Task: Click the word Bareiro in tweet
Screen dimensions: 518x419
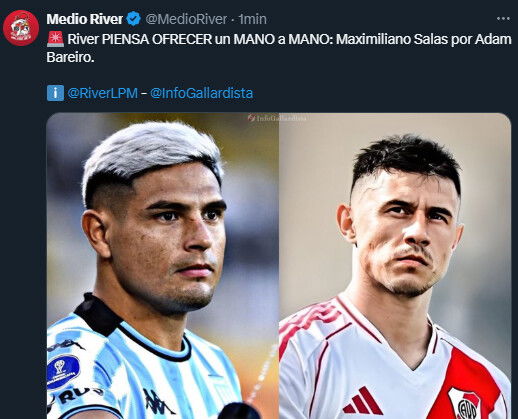Action: click(x=70, y=57)
